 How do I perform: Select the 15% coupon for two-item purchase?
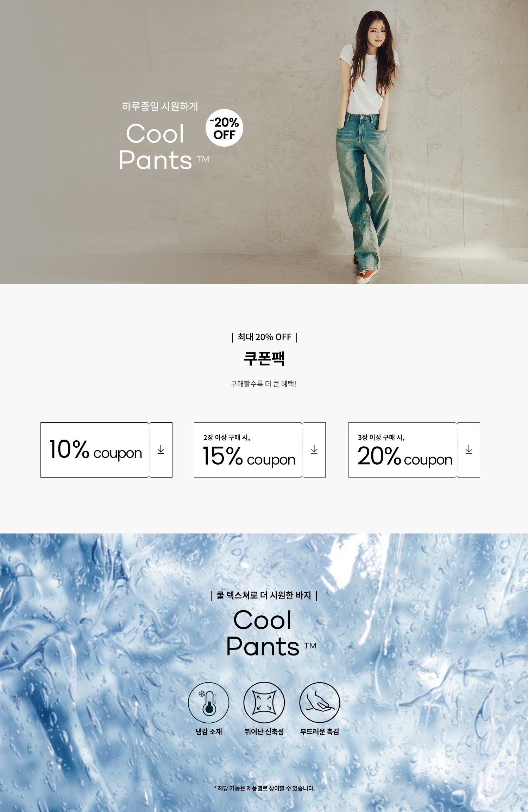[x=260, y=450]
